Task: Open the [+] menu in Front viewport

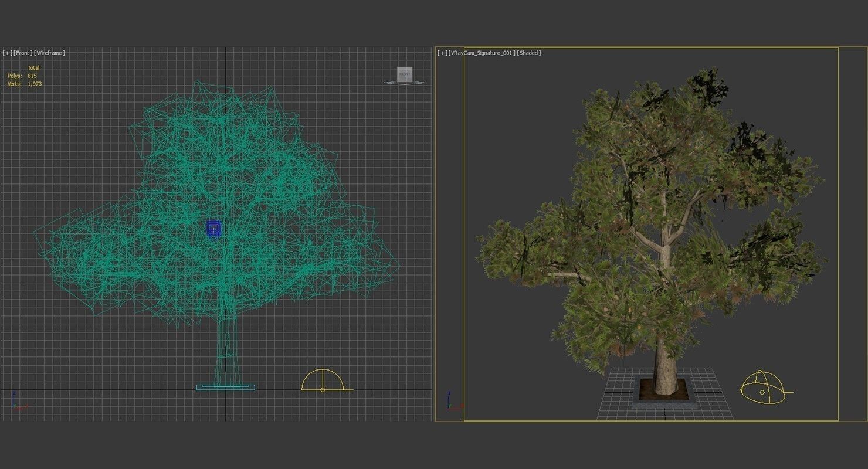Action: (7, 53)
